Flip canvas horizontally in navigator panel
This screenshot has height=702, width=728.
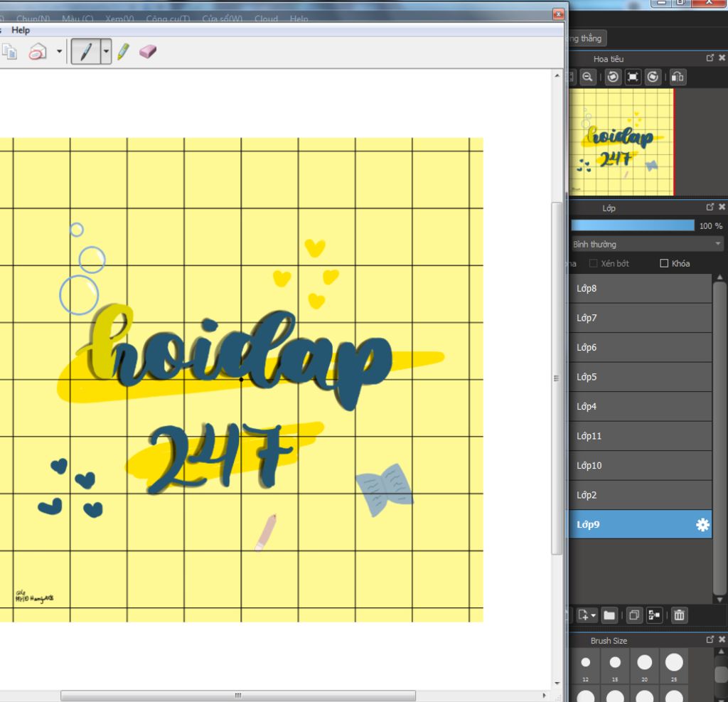(678, 77)
